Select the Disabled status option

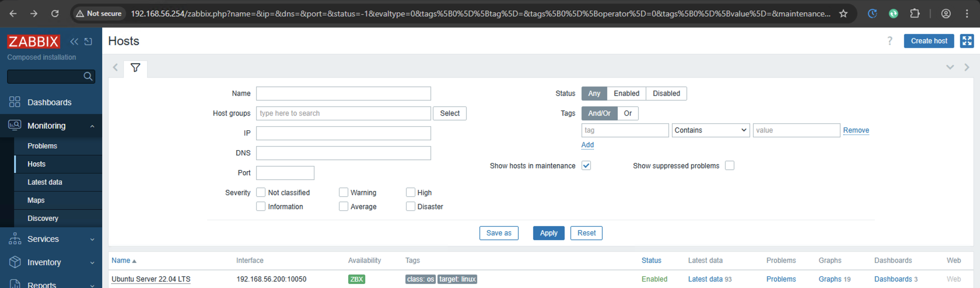click(666, 93)
